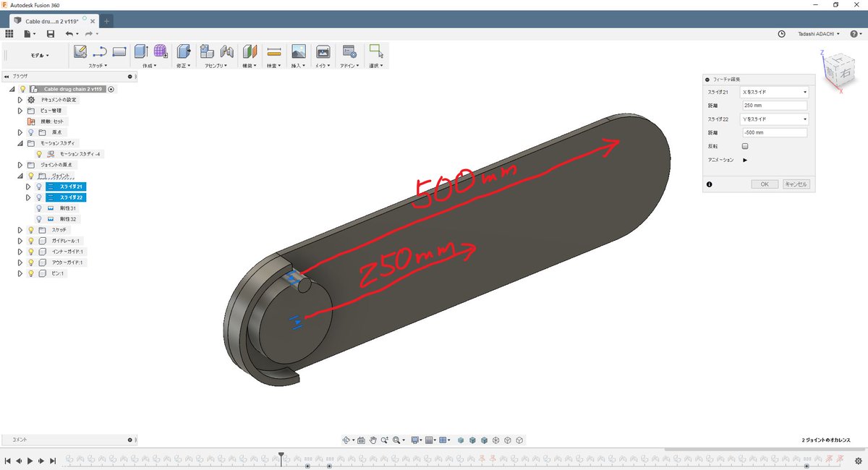The width and height of the screenshot is (868, 470).
Task: Open the Insert image toolbar icon
Action: tap(298, 51)
